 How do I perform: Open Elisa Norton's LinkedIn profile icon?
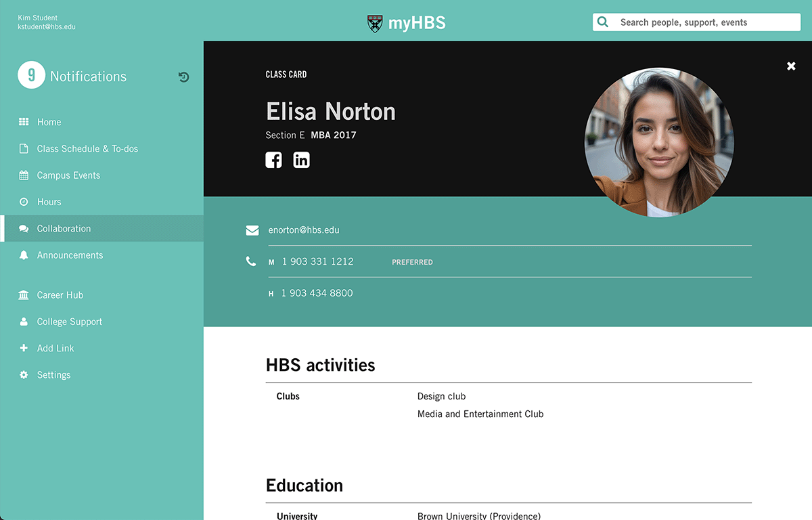[301, 160]
